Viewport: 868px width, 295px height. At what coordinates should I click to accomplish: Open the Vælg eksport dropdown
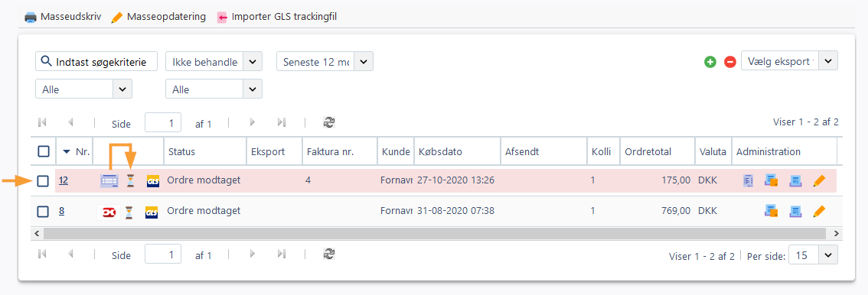(x=789, y=61)
